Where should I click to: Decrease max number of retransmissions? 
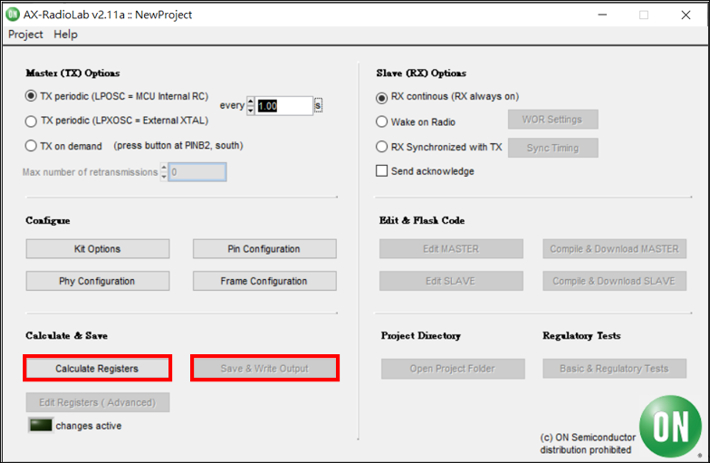164,177
